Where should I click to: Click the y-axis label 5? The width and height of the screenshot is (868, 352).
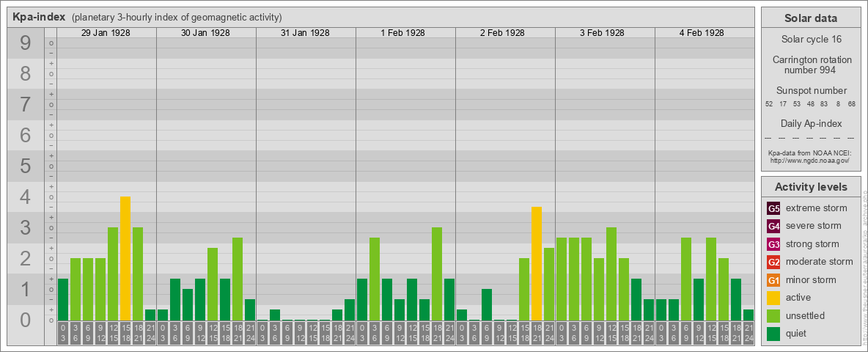point(25,166)
